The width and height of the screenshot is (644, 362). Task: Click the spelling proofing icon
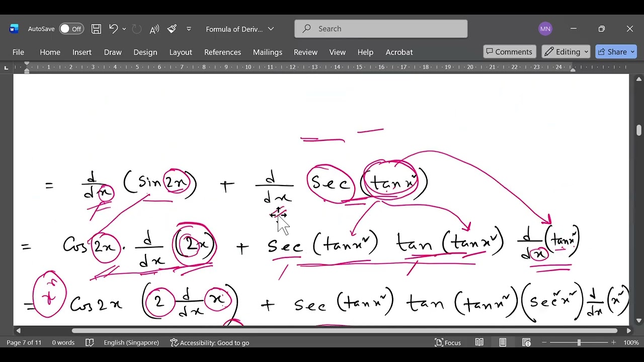coord(90,342)
